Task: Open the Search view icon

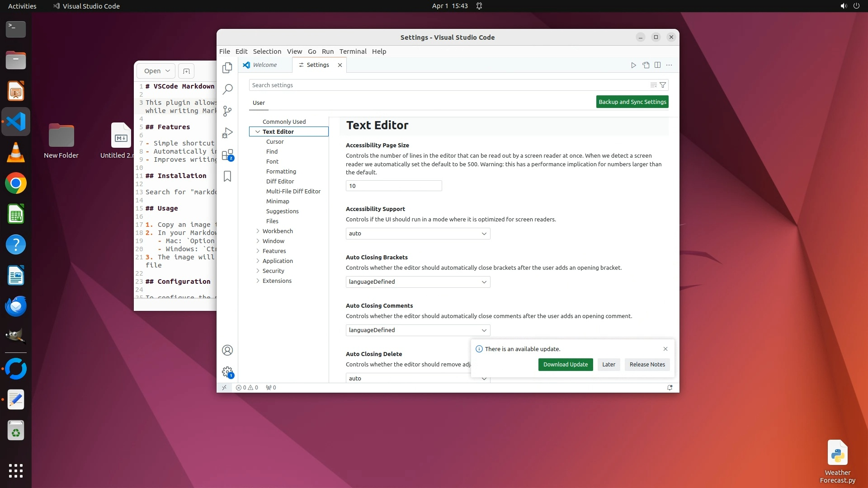Action: (x=227, y=89)
